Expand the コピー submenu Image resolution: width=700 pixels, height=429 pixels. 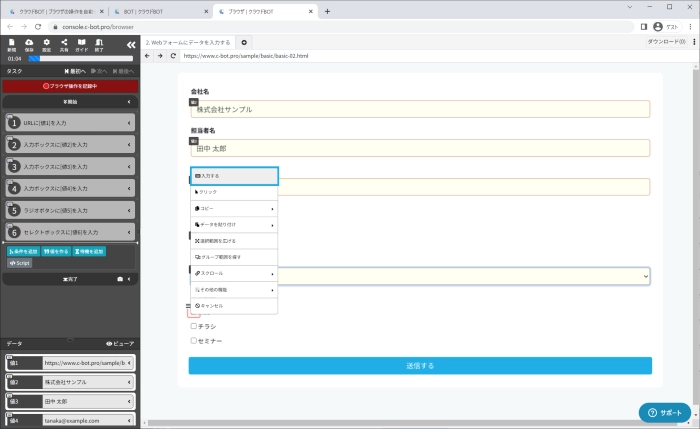[233, 208]
